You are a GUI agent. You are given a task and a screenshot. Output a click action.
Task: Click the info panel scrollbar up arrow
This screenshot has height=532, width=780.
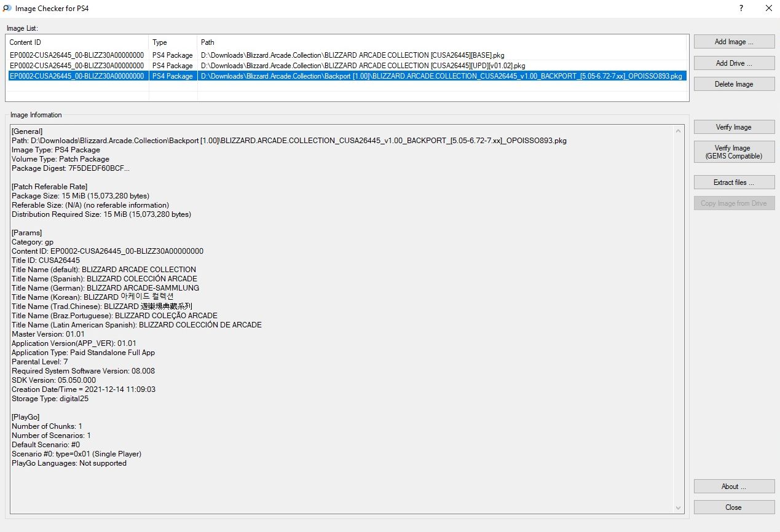click(679, 131)
